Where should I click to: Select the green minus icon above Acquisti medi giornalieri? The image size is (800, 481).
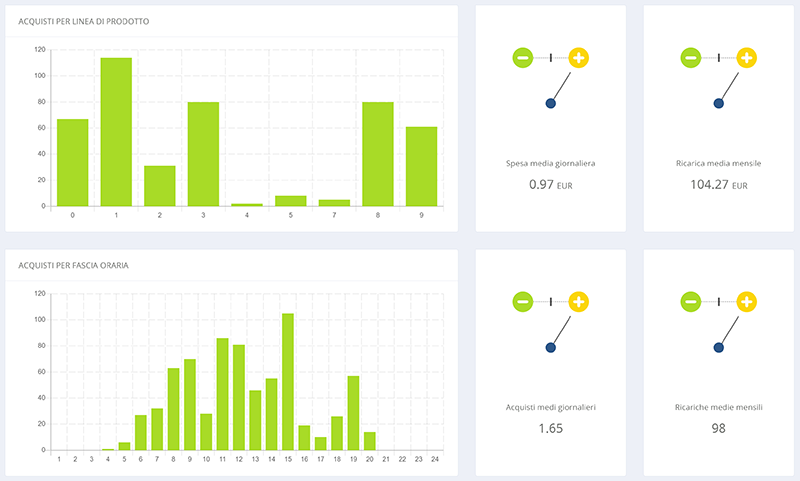click(523, 301)
